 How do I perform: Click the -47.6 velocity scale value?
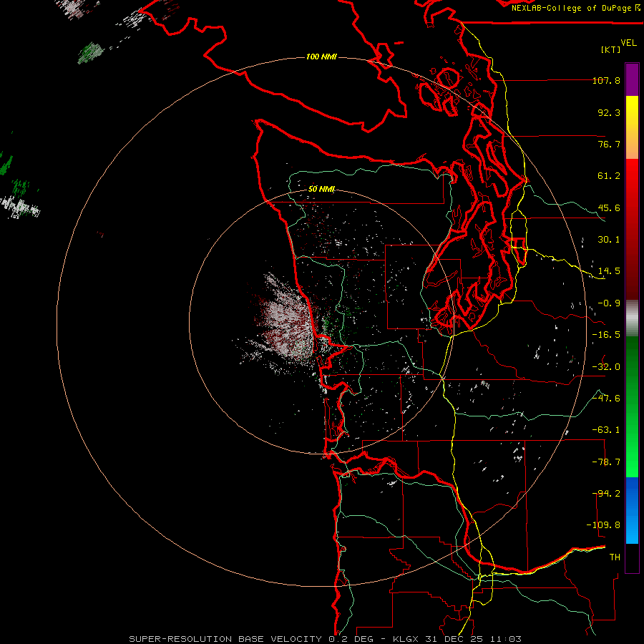click(x=606, y=399)
